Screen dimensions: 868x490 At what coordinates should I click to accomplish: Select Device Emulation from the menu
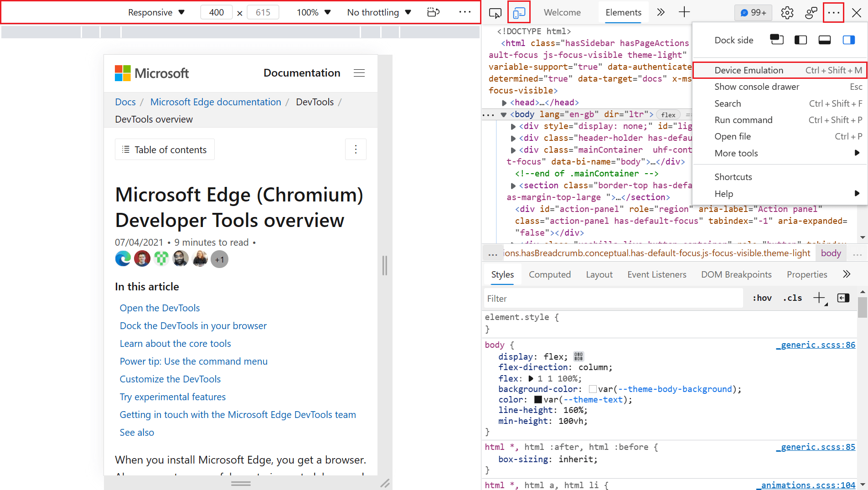[x=749, y=70]
